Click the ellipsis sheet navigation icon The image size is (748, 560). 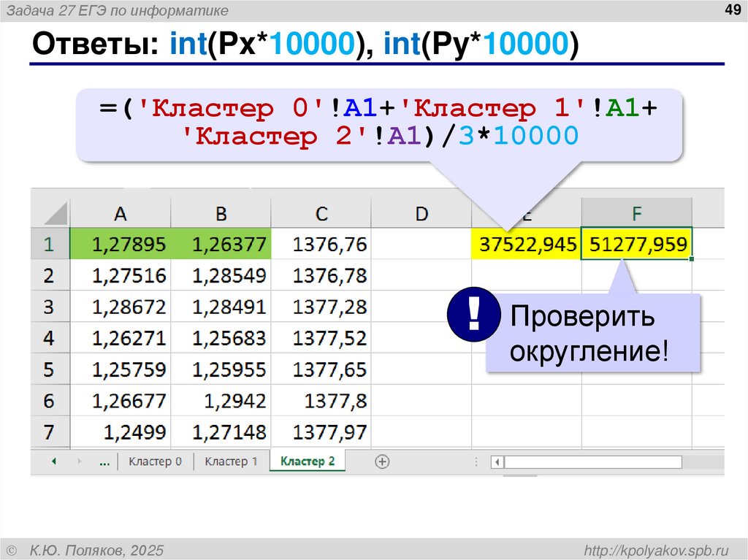coord(104,461)
